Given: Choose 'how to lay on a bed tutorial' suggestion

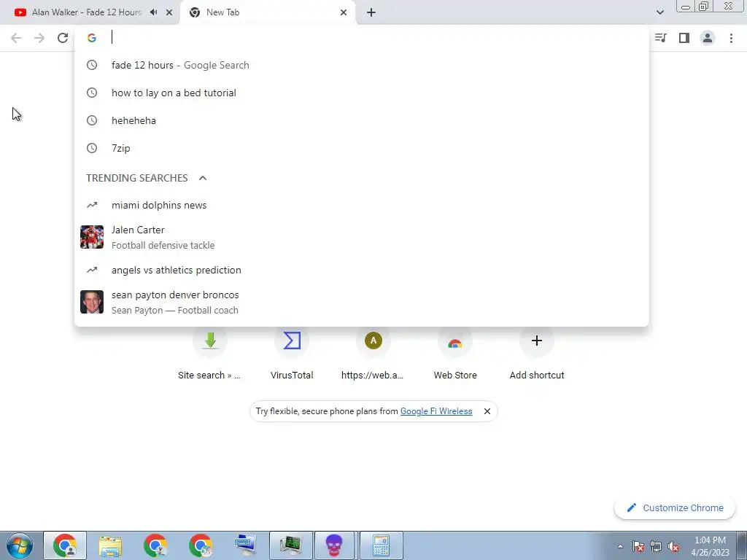Looking at the screenshot, I should point(362,93).
